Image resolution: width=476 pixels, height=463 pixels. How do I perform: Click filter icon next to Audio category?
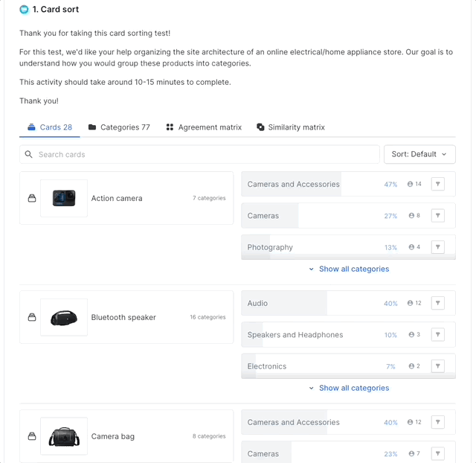(438, 303)
